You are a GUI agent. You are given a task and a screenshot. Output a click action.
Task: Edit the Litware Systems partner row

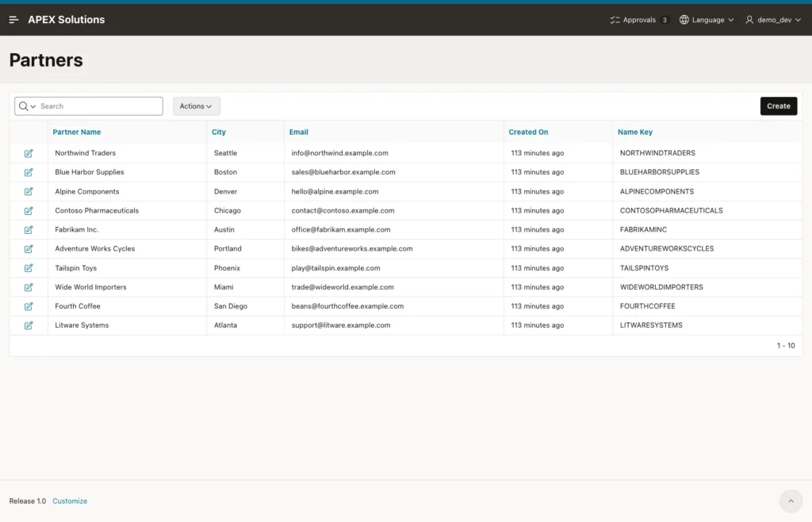(29, 326)
